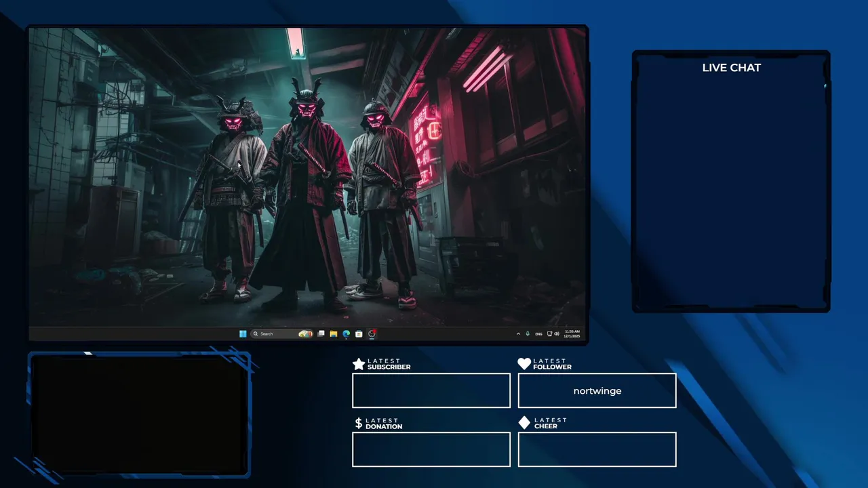
Task: Open Microsoft Store from the taskbar
Action: [x=359, y=333]
